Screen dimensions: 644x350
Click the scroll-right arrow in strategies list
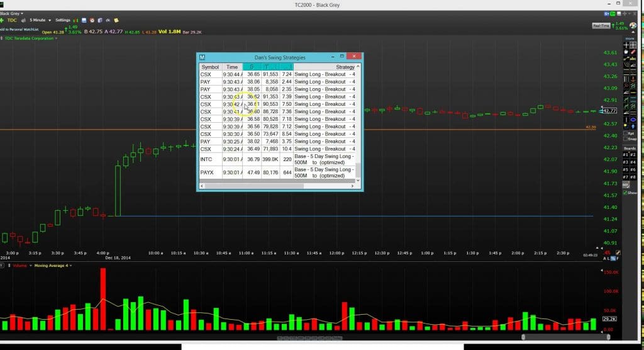[352, 186]
